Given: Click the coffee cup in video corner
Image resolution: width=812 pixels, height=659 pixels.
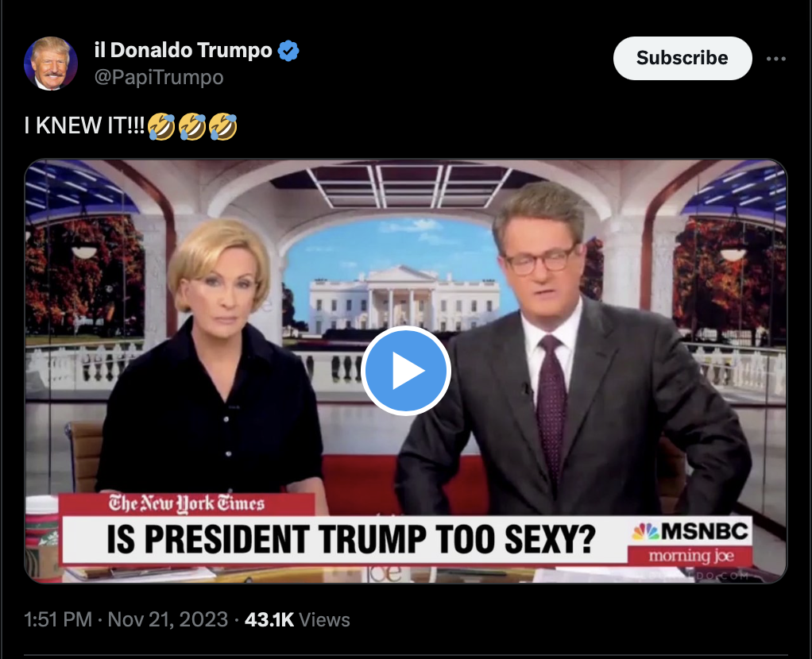Looking at the screenshot, I should 42,538.
